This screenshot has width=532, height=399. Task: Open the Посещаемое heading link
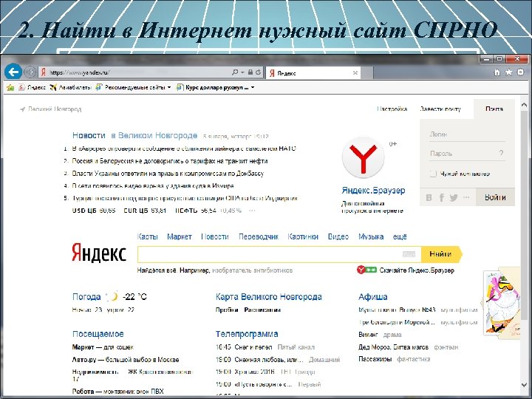coord(98,334)
